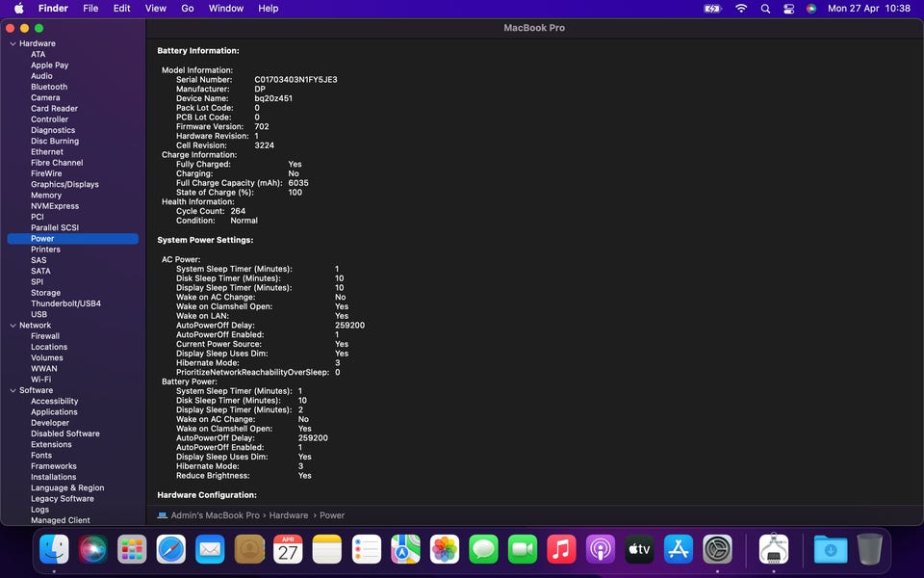Open Finder from the Dock
Image resolution: width=924 pixels, height=578 pixels.
[54, 549]
